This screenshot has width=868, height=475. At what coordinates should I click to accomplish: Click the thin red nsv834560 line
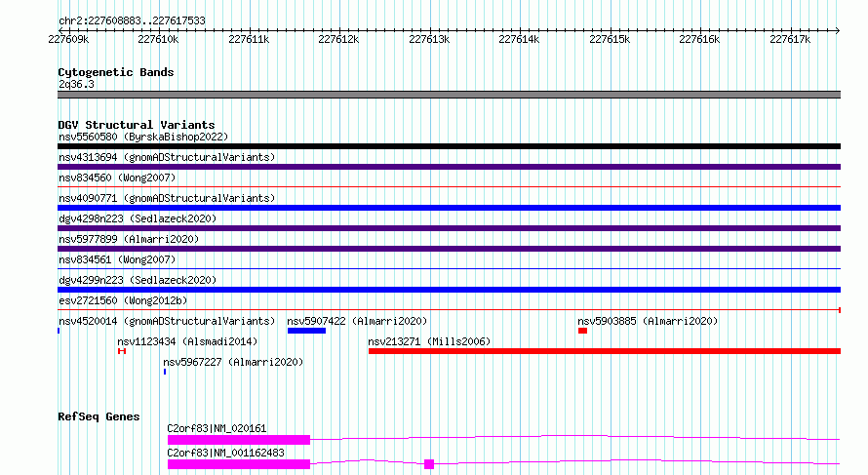click(449, 187)
